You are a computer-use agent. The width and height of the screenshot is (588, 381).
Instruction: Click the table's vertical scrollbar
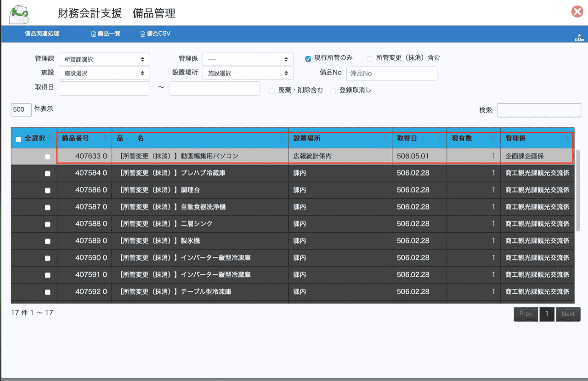coord(578,188)
